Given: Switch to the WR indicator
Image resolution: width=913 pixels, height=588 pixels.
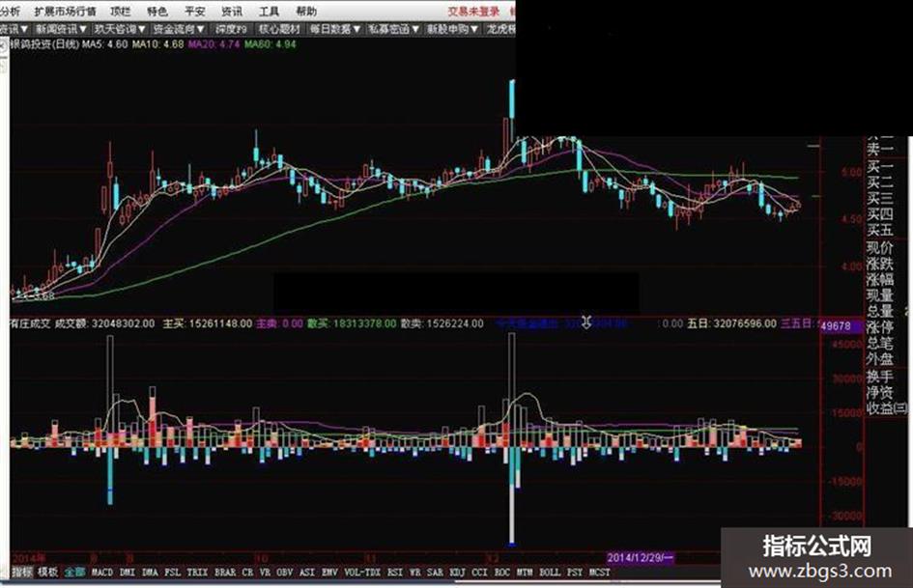Looking at the screenshot, I should pyautogui.click(x=414, y=573).
